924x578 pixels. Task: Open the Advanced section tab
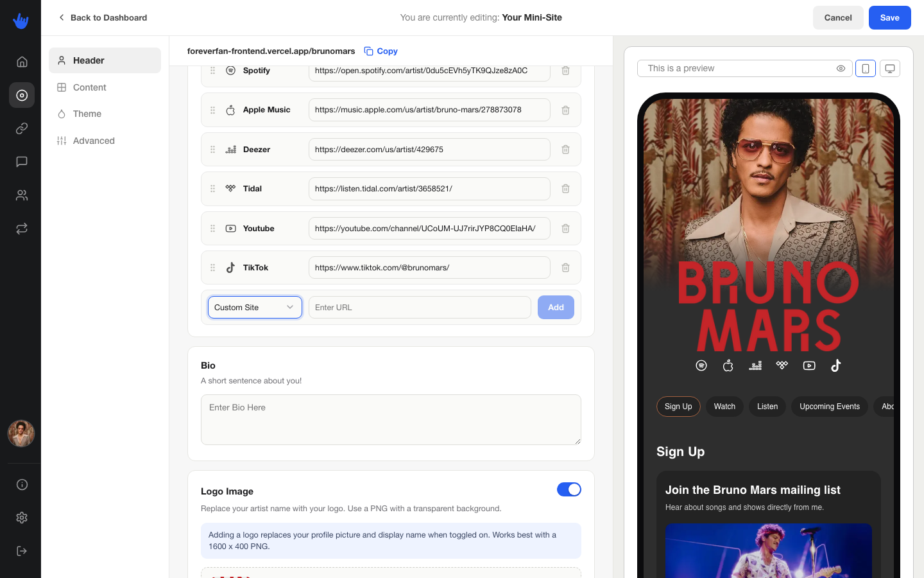105,141
